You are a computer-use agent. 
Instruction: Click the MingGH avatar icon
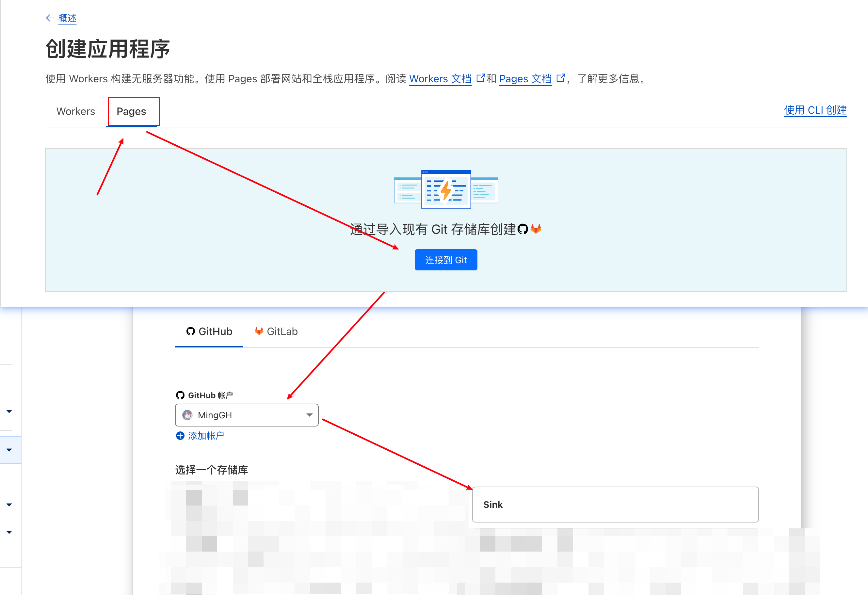click(187, 415)
